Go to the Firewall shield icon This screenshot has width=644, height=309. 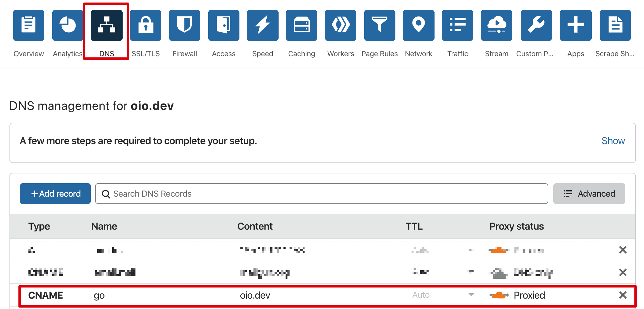click(x=185, y=25)
